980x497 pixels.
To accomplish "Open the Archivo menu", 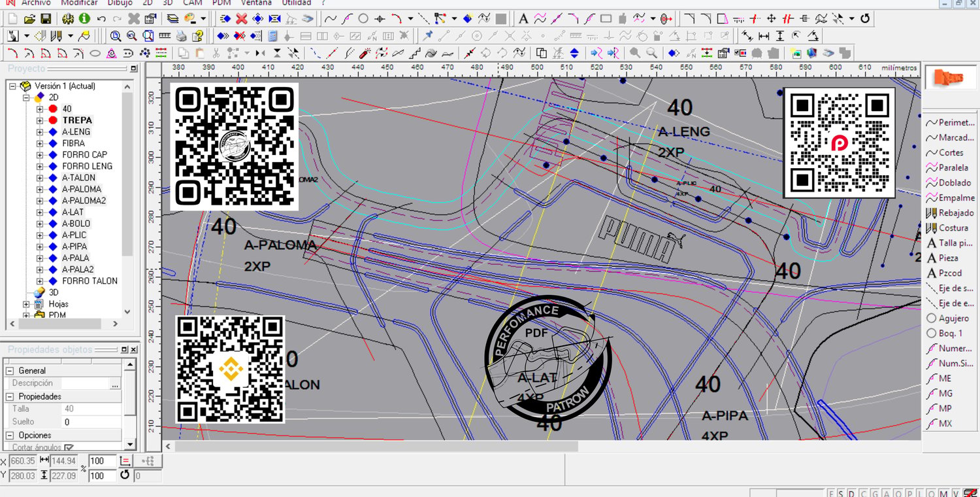I will coord(37,3).
